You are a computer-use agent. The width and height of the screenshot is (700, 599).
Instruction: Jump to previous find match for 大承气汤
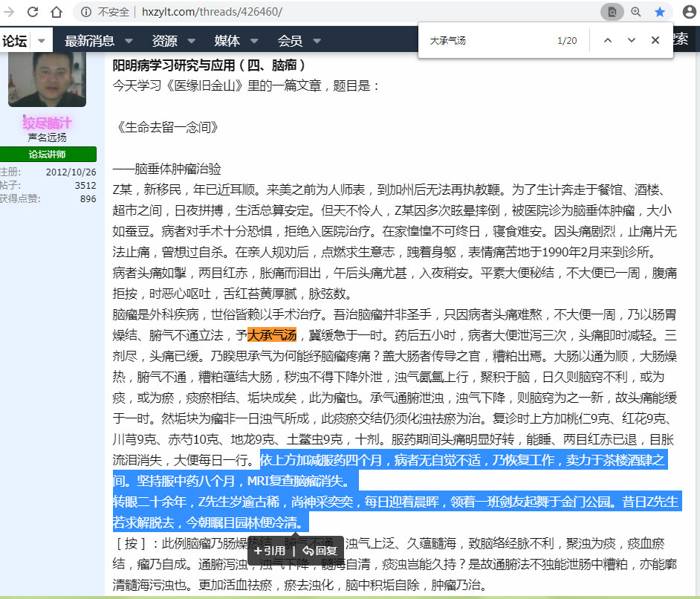tap(608, 40)
